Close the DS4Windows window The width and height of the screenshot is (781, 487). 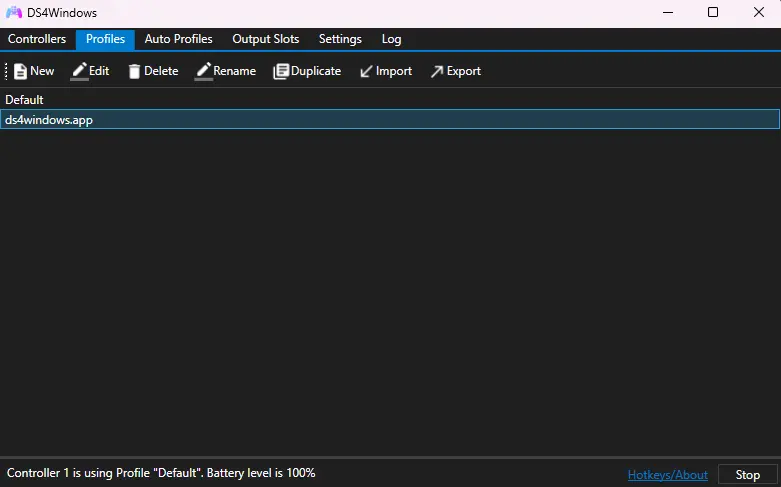click(x=759, y=12)
